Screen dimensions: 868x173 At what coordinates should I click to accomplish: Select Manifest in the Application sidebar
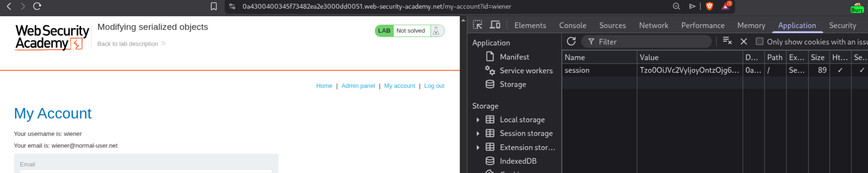tap(514, 57)
